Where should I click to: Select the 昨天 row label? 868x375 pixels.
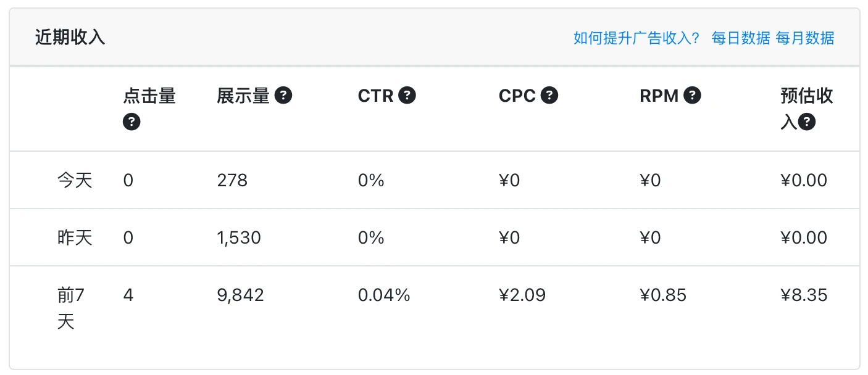[x=75, y=237]
